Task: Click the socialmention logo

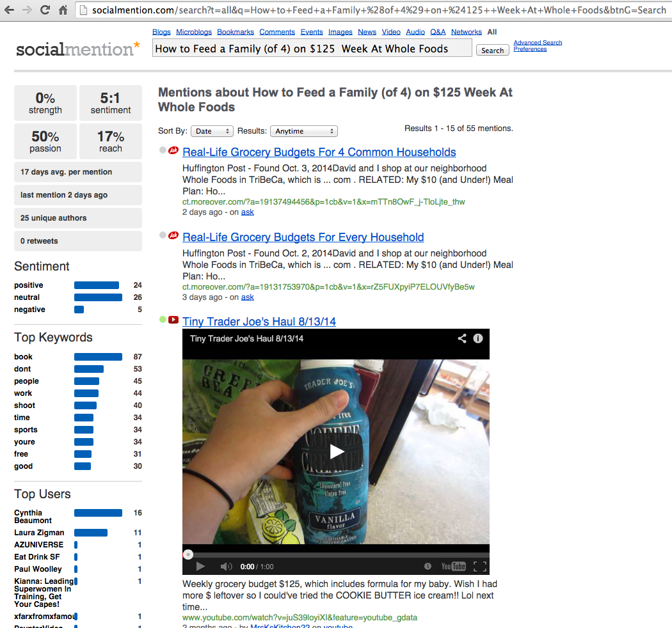Action: 78,49
